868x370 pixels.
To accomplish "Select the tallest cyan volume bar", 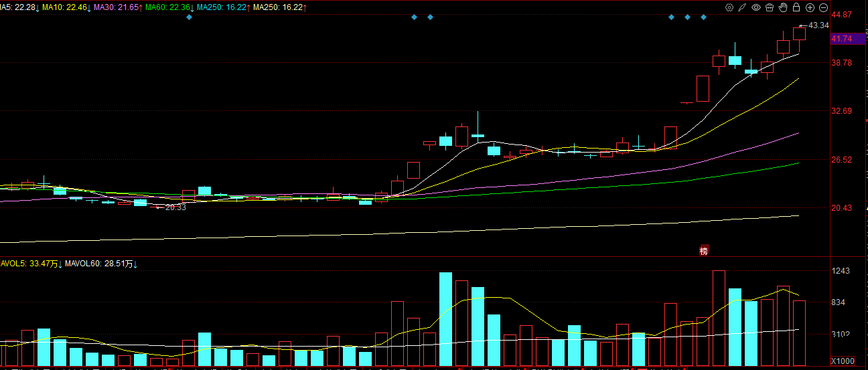I will pyautogui.click(x=445, y=319).
